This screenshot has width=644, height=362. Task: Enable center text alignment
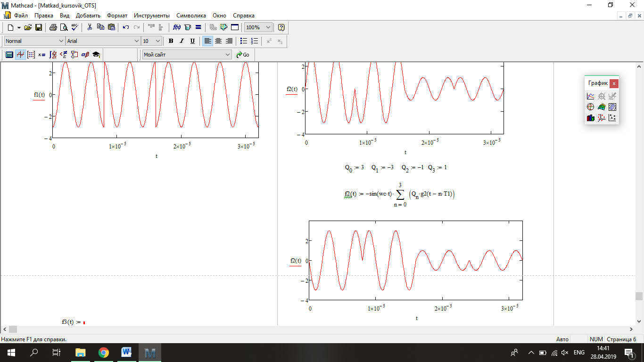(218, 41)
